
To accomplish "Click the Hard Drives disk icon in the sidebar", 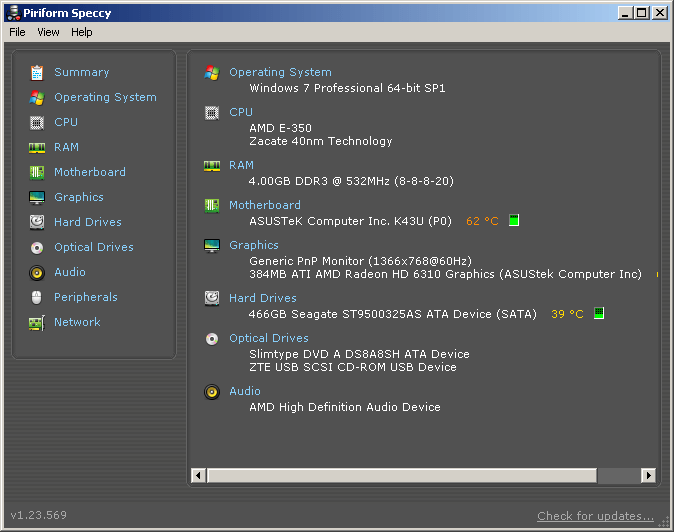I will [x=37, y=223].
